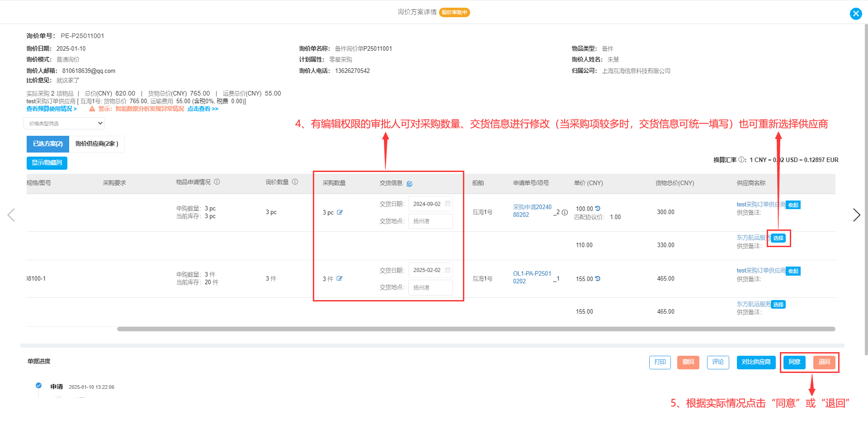Click 报价审批中 status badge

[454, 12]
